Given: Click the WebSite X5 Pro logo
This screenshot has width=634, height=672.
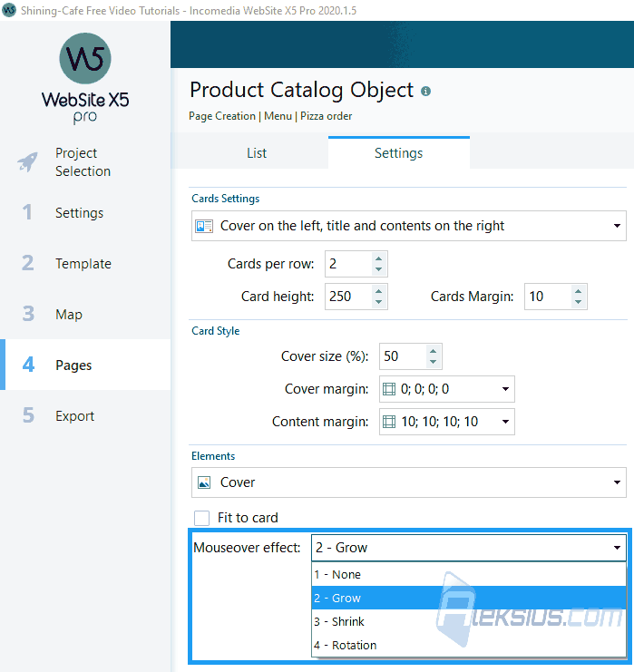Looking at the screenshot, I should [x=85, y=78].
